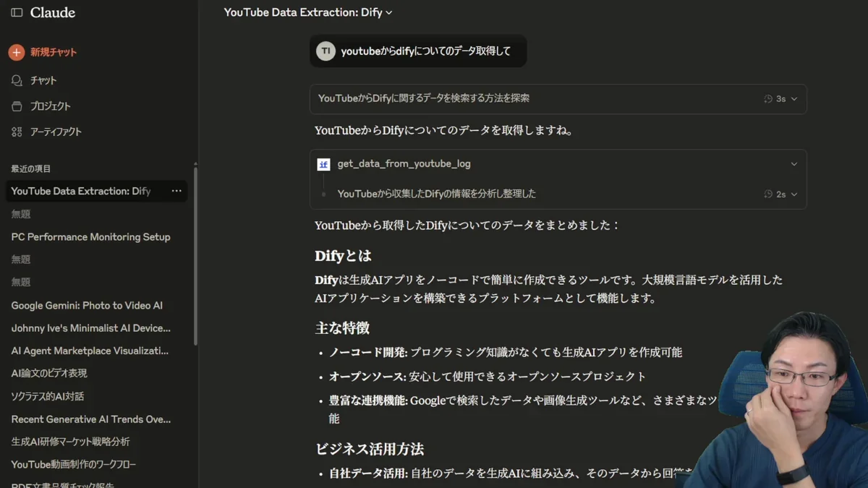
Task: Click the Difyとは heading
Action: pos(343,256)
